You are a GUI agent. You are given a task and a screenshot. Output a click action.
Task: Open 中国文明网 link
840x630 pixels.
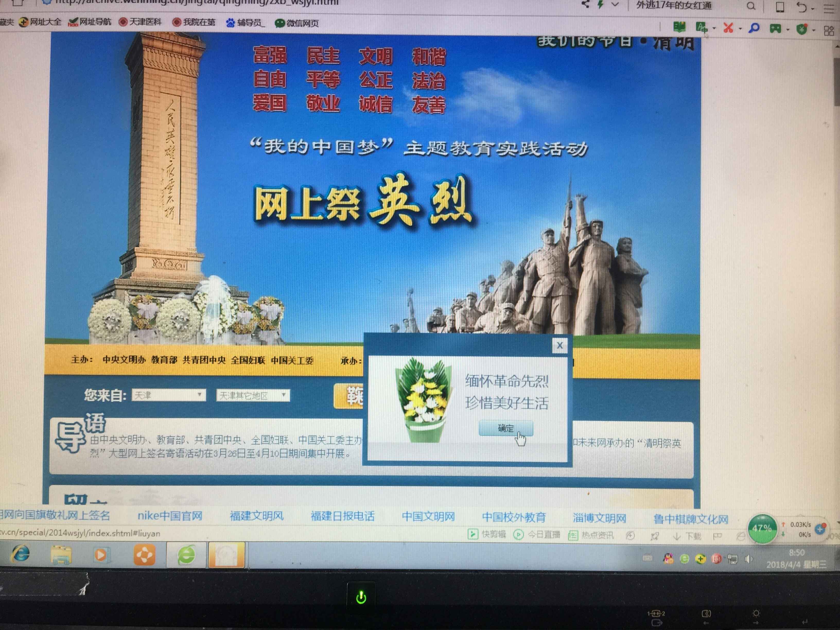pyautogui.click(x=428, y=517)
